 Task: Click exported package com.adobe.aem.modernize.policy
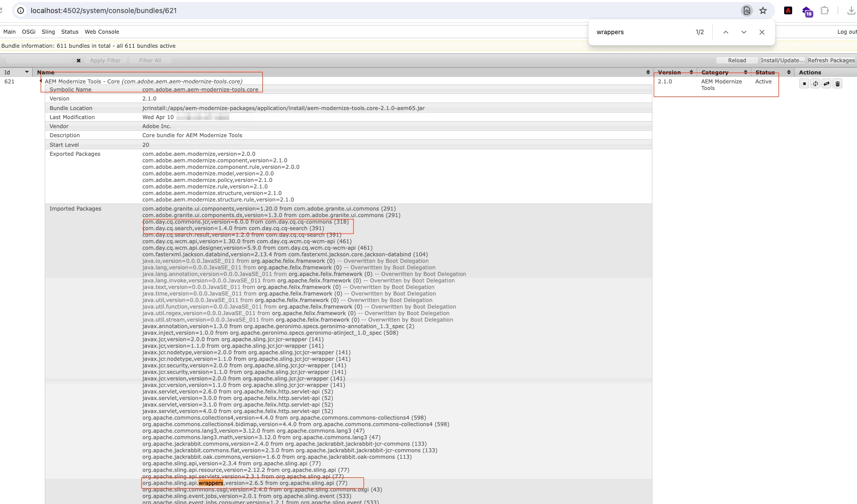click(207, 180)
